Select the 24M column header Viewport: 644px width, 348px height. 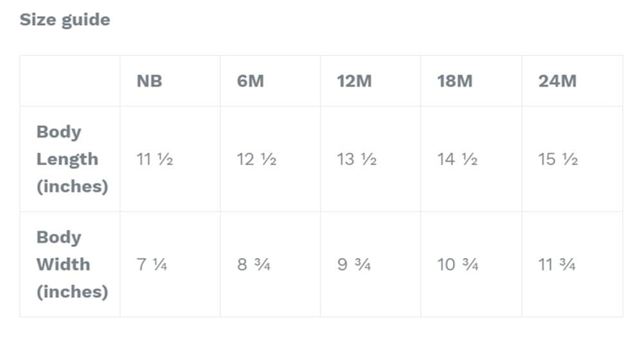pos(557,81)
